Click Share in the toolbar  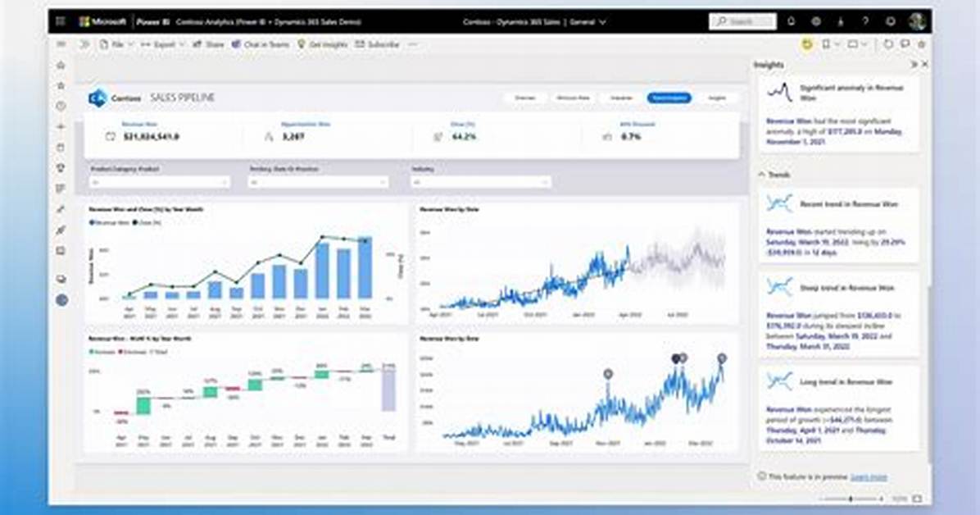click(x=208, y=44)
